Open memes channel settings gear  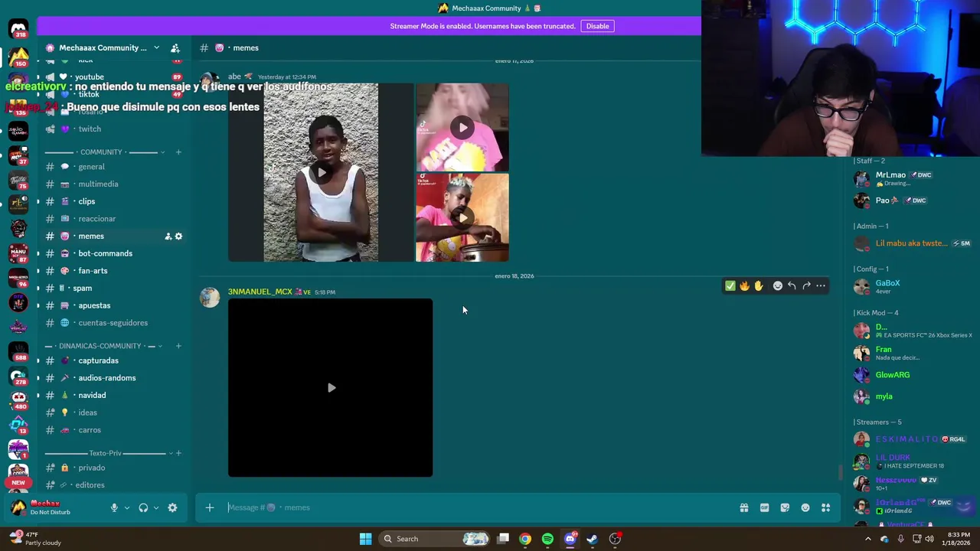coord(178,236)
